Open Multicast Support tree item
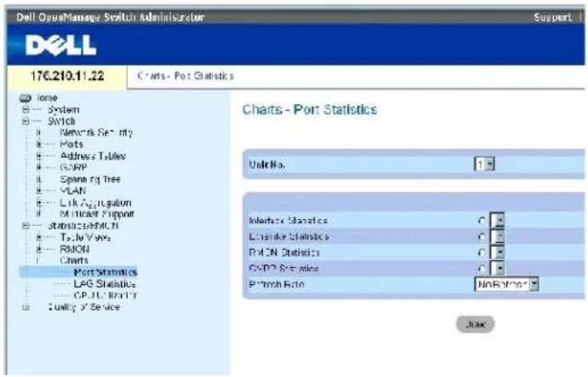588x377 pixels. point(97,214)
